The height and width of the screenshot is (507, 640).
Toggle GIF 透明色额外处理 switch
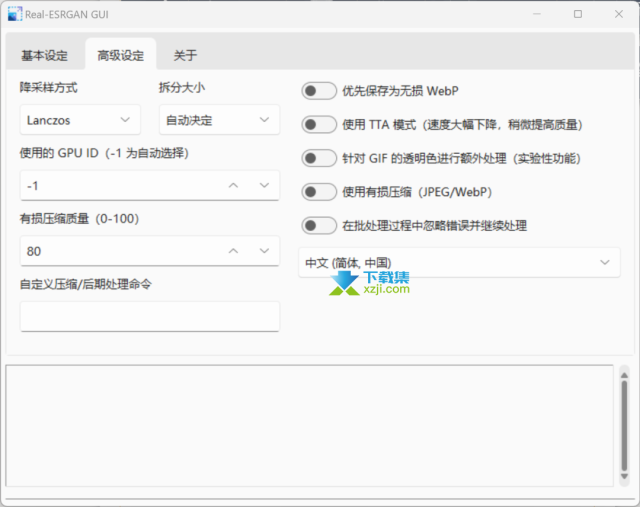(319, 158)
